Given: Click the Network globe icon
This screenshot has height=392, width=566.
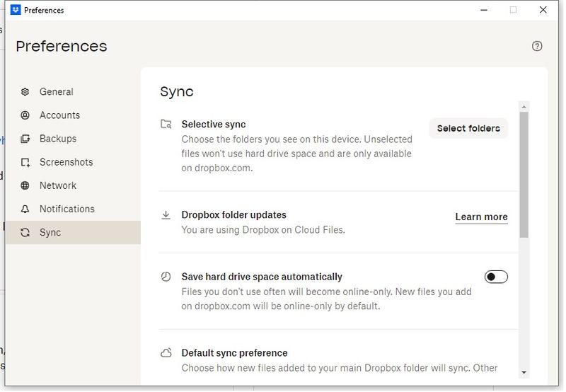Looking at the screenshot, I should pos(25,185).
